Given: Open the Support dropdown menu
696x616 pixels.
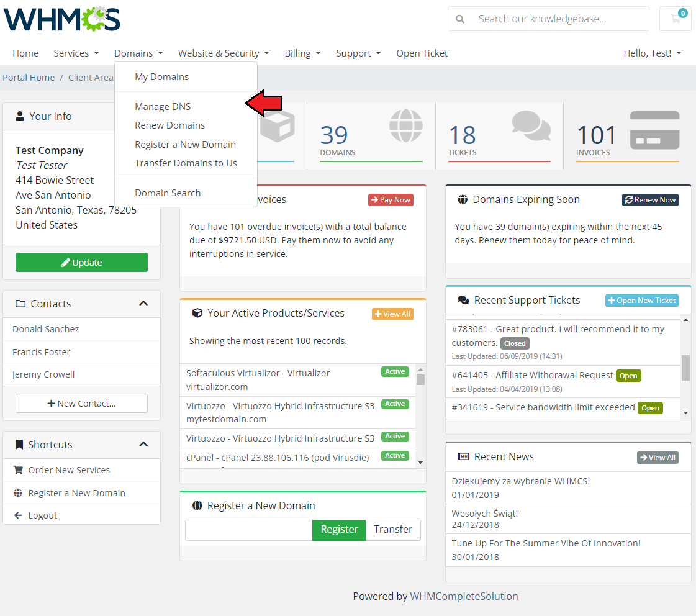Looking at the screenshot, I should (358, 53).
